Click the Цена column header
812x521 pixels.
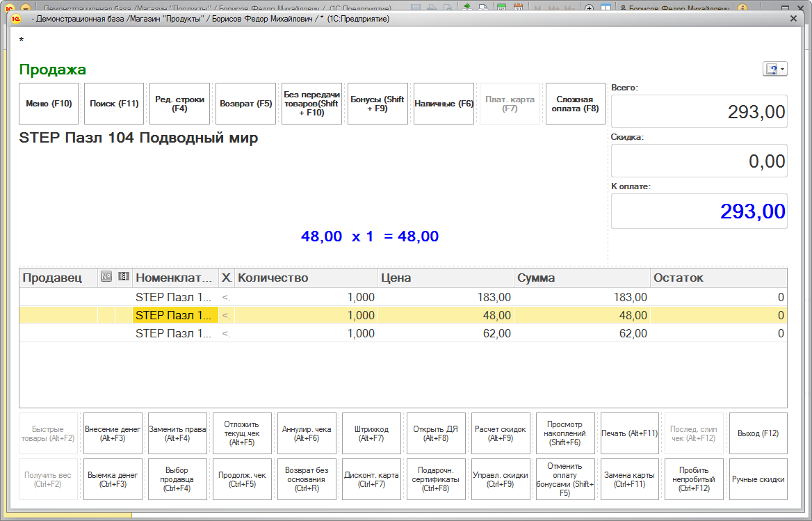(446, 278)
